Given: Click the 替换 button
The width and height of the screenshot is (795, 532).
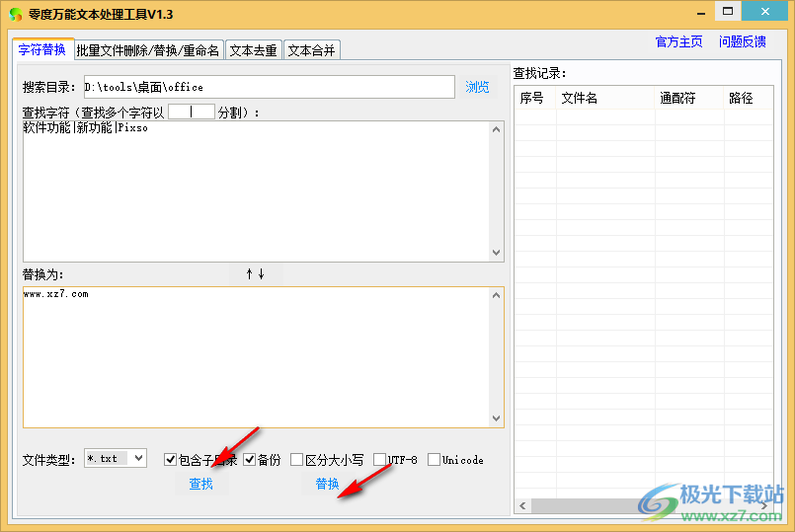Looking at the screenshot, I should 328,484.
